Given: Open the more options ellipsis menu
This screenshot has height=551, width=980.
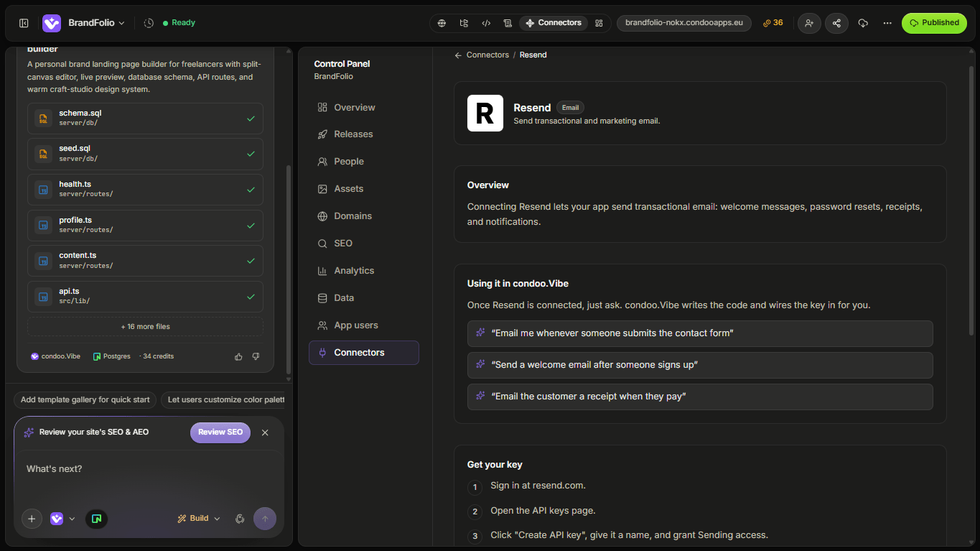Looking at the screenshot, I should tap(887, 23).
